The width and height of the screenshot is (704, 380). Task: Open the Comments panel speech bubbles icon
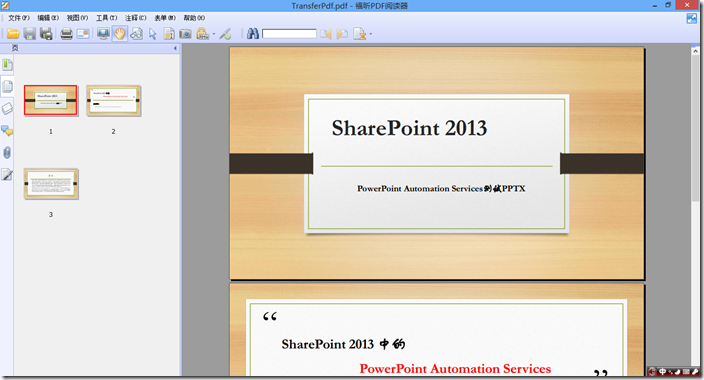click(x=7, y=131)
